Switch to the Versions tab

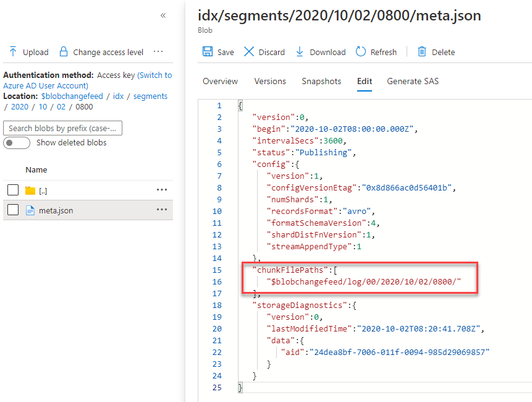[x=270, y=81]
